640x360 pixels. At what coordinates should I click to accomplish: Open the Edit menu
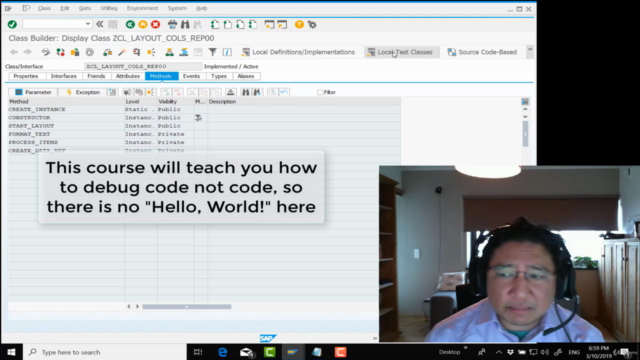(x=64, y=8)
